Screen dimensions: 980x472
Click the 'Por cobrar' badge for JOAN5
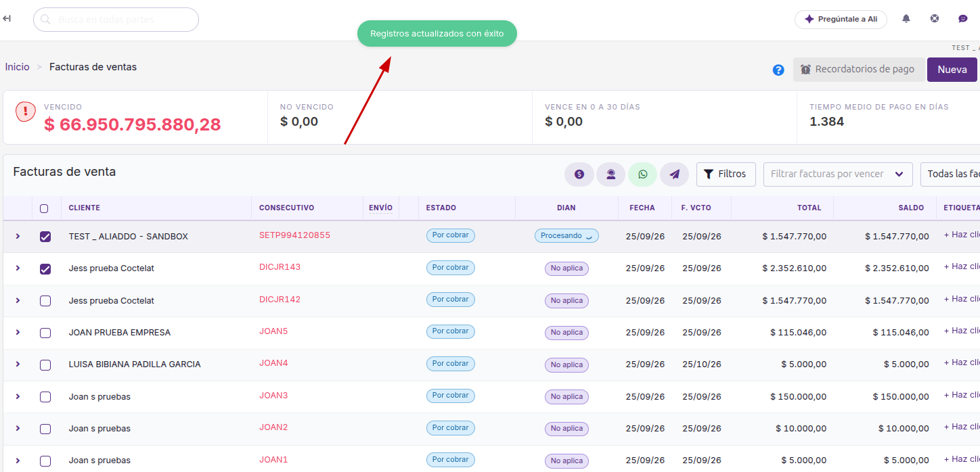point(451,331)
